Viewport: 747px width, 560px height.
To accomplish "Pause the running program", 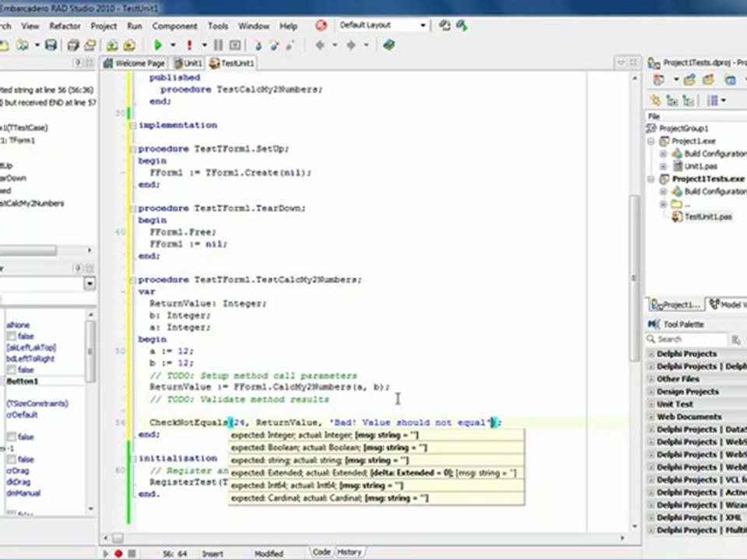I will [x=218, y=45].
